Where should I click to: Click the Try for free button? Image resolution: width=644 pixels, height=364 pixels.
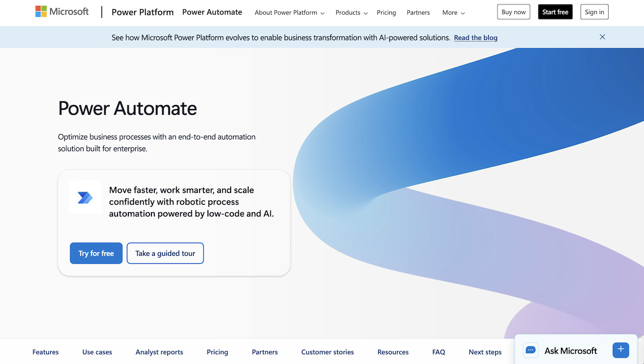[x=96, y=253]
